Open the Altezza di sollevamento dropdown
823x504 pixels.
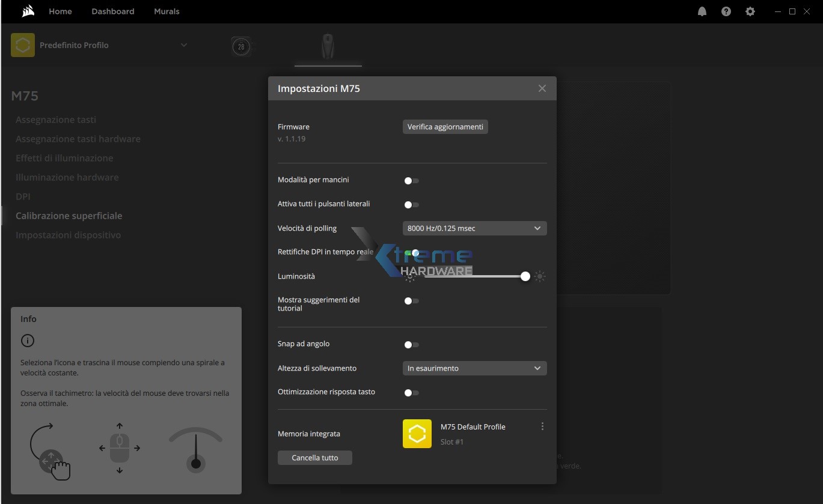point(474,368)
